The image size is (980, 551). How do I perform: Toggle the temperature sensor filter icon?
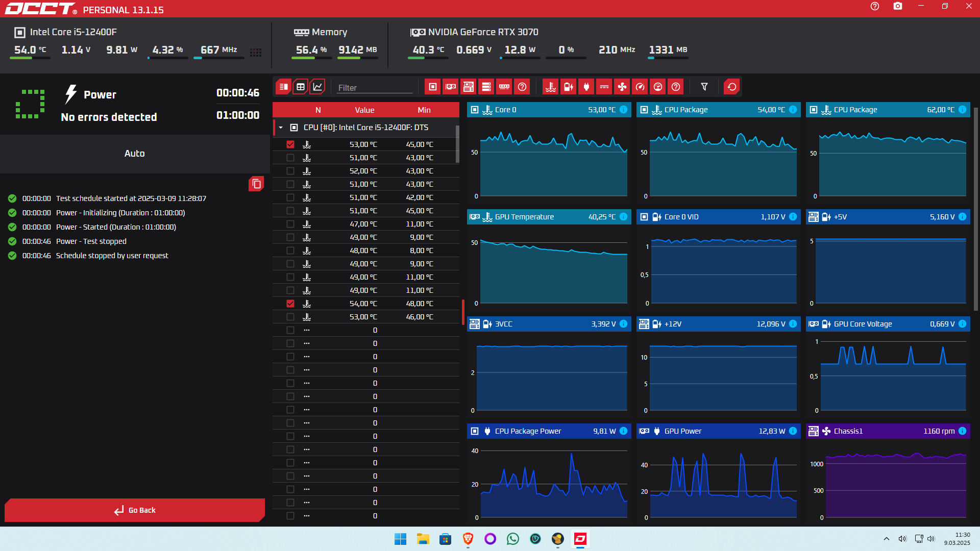551,87
